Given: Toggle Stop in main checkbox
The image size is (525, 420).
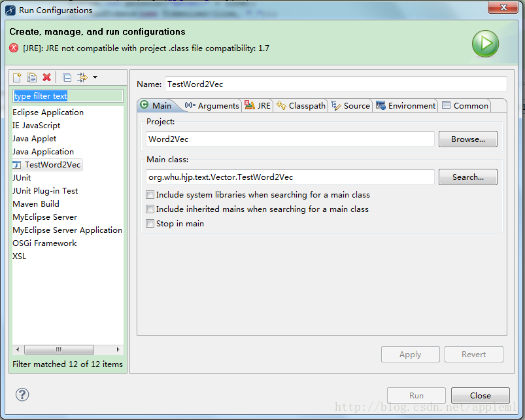Looking at the screenshot, I should [x=150, y=223].
